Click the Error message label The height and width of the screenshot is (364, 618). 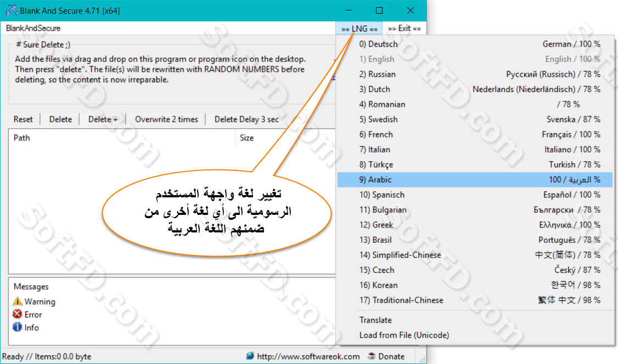pyautogui.click(x=33, y=315)
